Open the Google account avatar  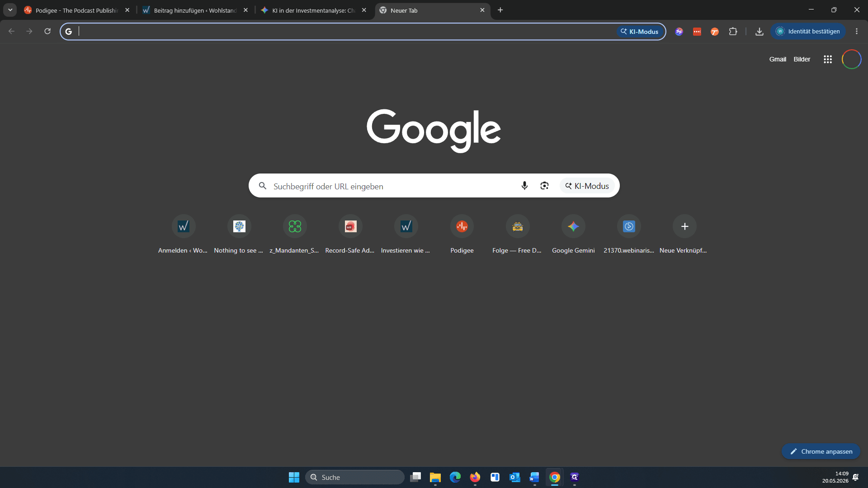click(851, 59)
